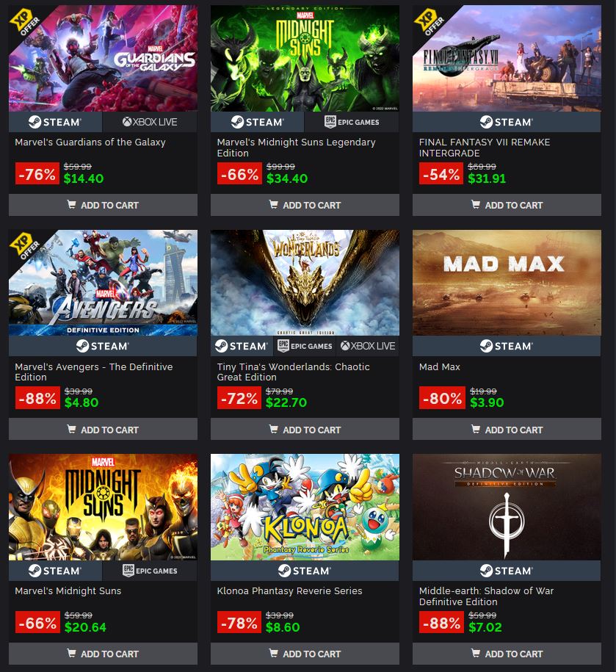This screenshot has width=616, height=672.
Task: Add Marvel's Guardians of the Galaxy to cart
Action: point(103,205)
